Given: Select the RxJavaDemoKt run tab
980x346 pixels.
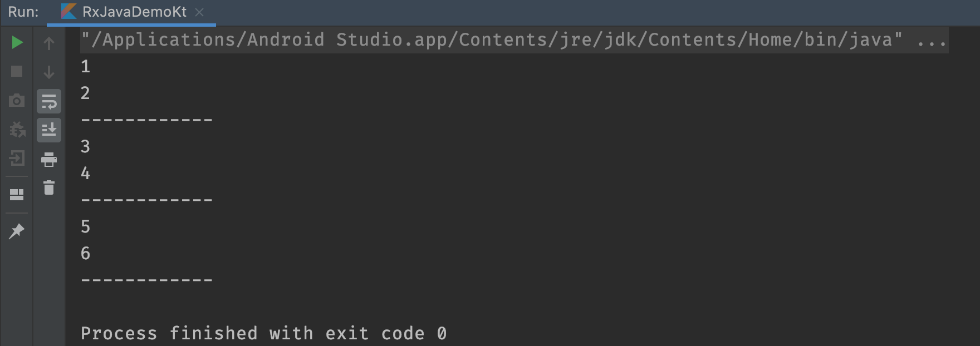Looking at the screenshot, I should click(131, 11).
